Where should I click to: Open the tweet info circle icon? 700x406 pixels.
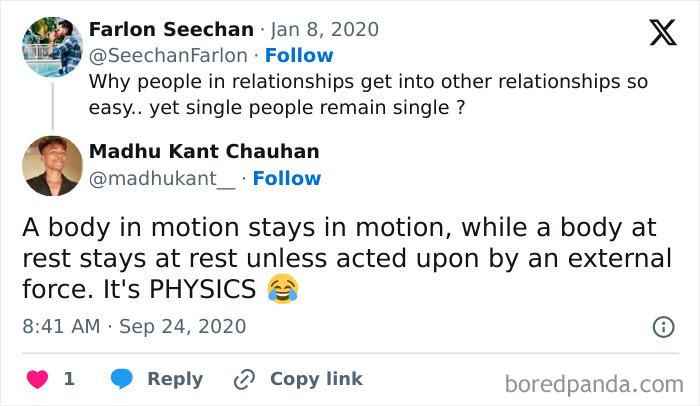pyautogui.click(x=663, y=327)
